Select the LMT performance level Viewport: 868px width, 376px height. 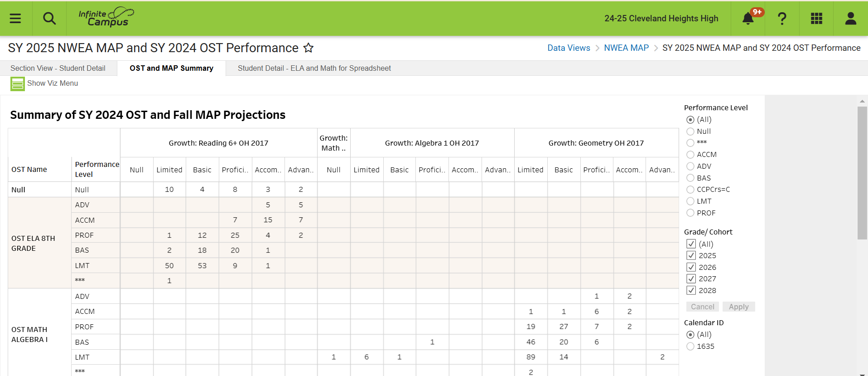click(690, 201)
